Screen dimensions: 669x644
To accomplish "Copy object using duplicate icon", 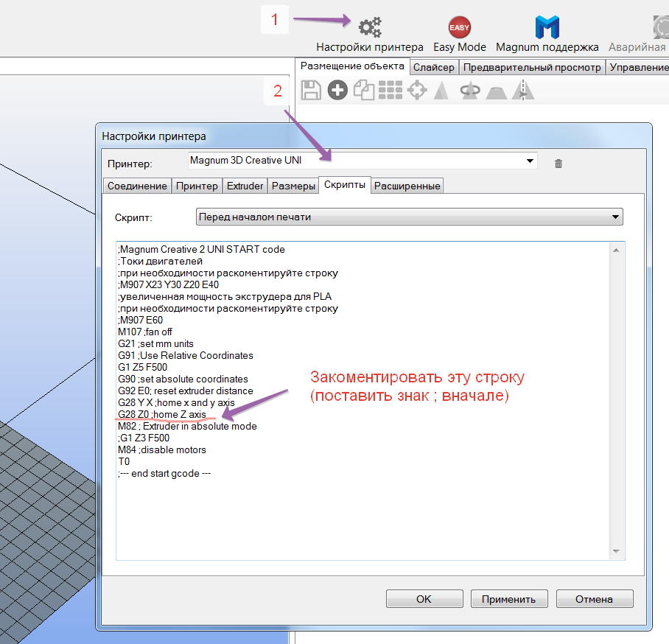I will (x=364, y=90).
